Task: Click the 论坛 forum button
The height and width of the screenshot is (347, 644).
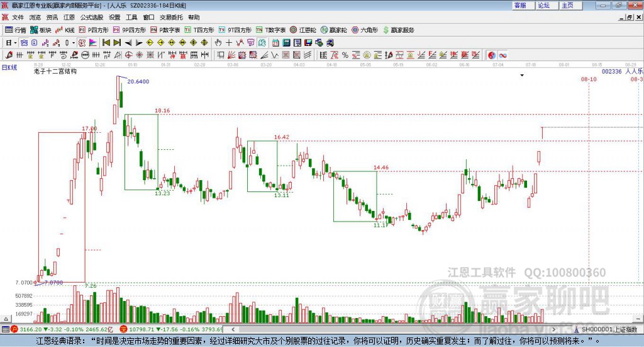Action: (x=547, y=5)
